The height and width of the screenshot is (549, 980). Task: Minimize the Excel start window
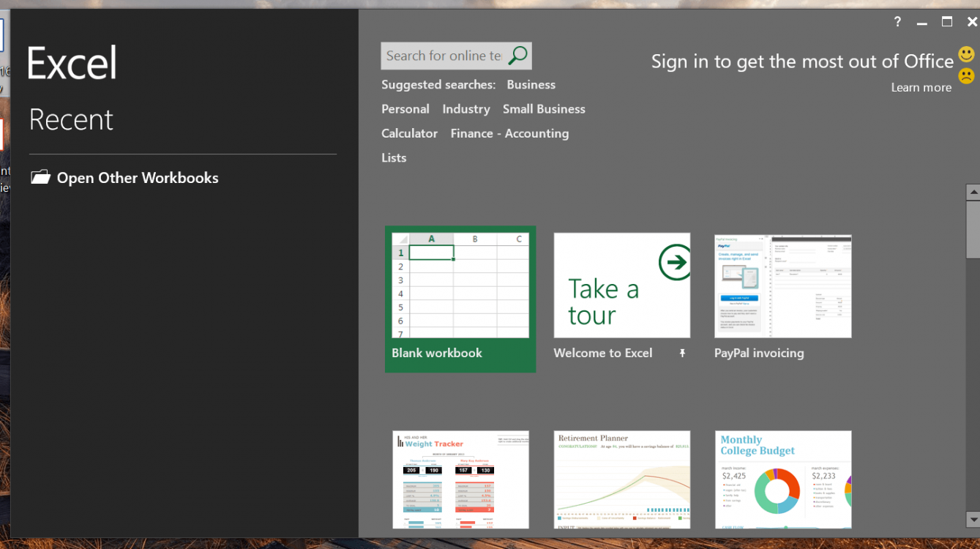coord(922,23)
